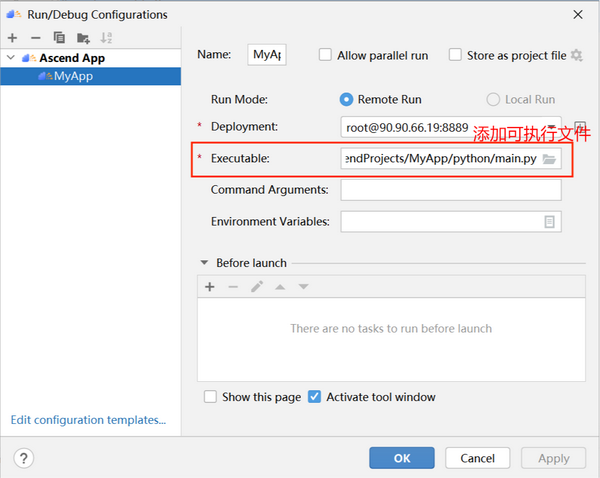This screenshot has height=478, width=600.
Task: Uncheck Activate tool window
Action: click(x=315, y=397)
